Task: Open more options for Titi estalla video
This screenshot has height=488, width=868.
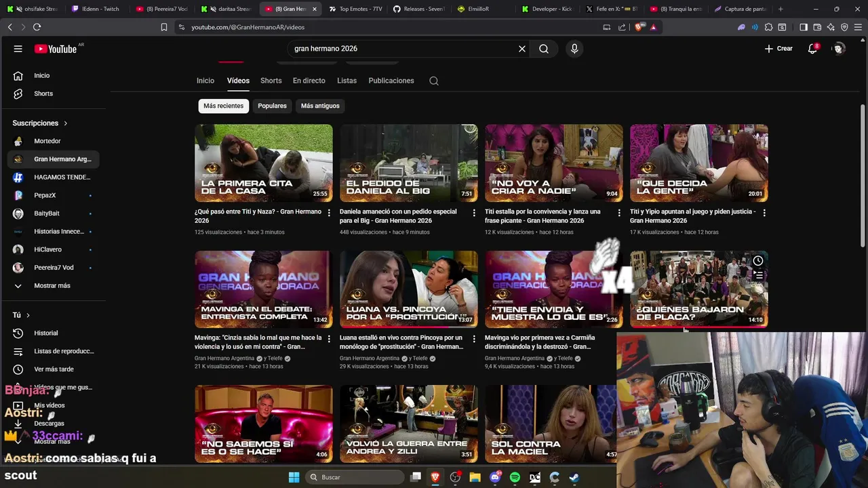Action: pos(619,213)
